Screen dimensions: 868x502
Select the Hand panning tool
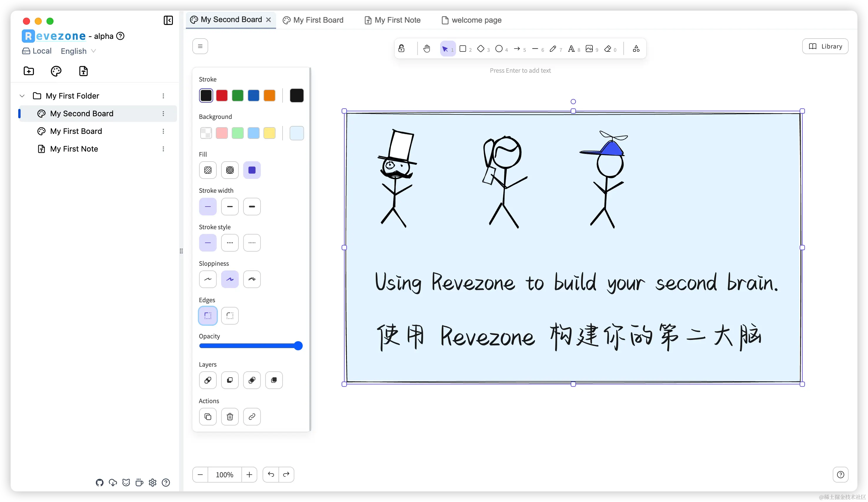(x=427, y=49)
